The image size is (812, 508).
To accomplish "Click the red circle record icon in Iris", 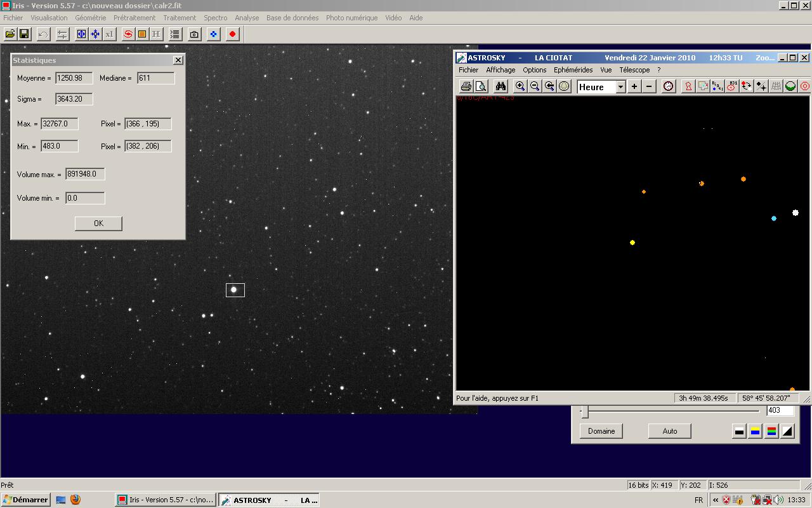I will coord(233,34).
